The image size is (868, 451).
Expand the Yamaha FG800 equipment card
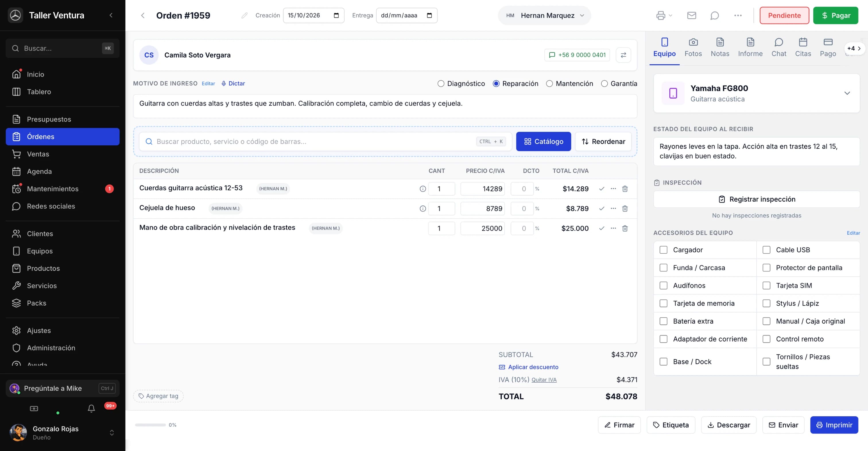coord(847,93)
